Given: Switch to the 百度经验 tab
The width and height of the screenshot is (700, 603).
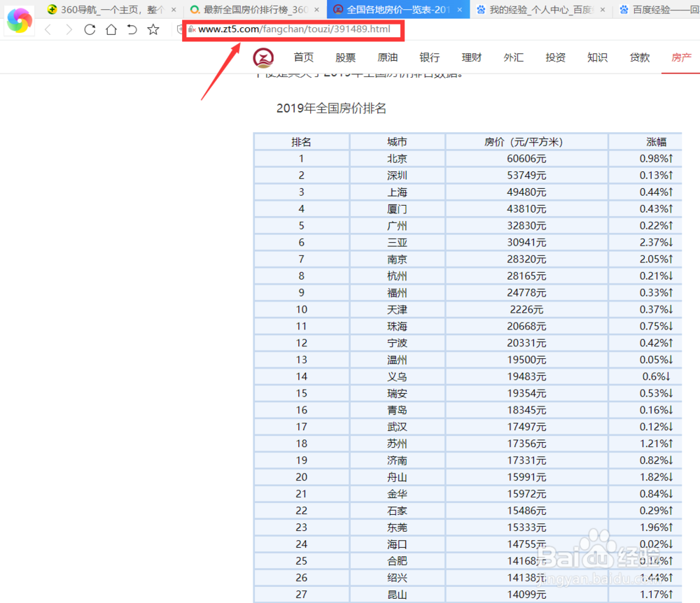Looking at the screenshot, I should coord(660,9).
